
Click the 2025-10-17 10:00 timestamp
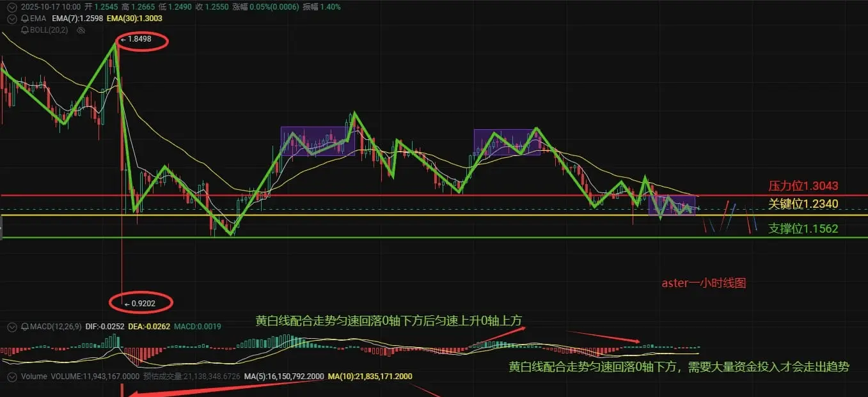pyautogui.click(x=51, y=7)
